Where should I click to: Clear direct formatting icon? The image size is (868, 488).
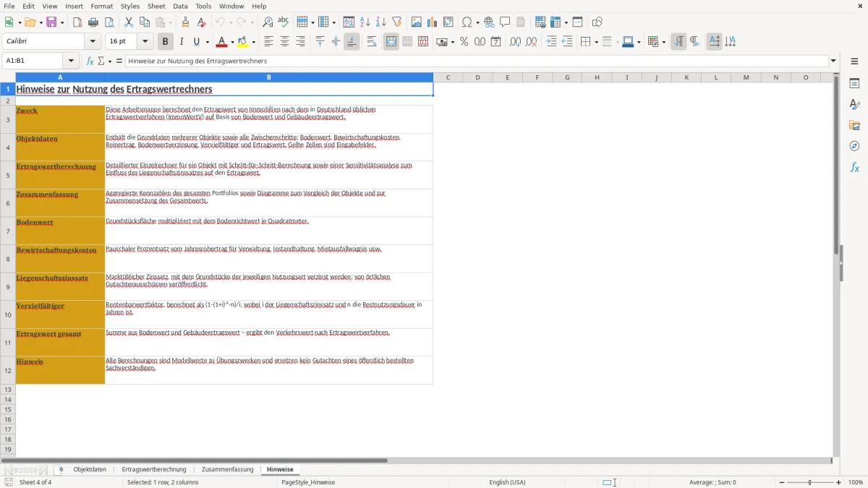[202, 22]
